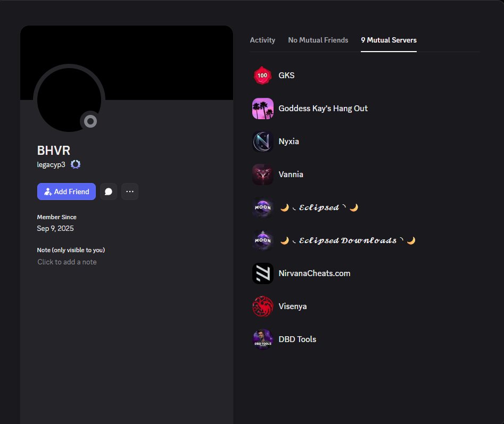Click the Visenya dragon server icon
This screenshot has height=424, width=504.
[x=262, y=306]
